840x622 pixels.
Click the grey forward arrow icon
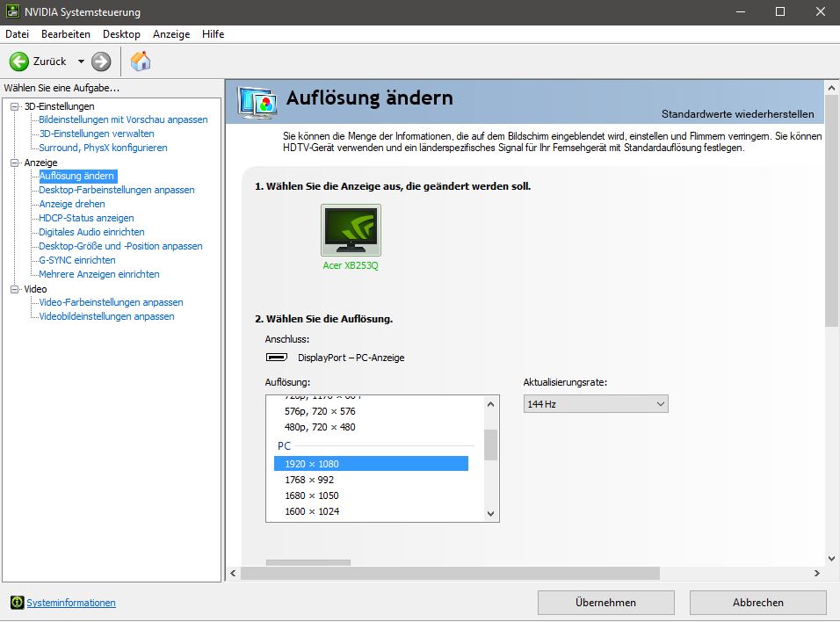point(101,61)
